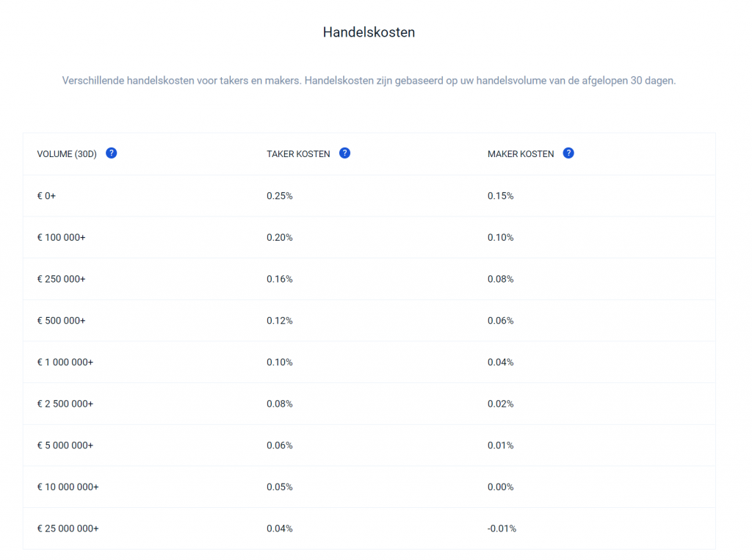Screen dimensions: 752x560
Task: Click the 0.16% taker fee value
Action: pos(280,279)
